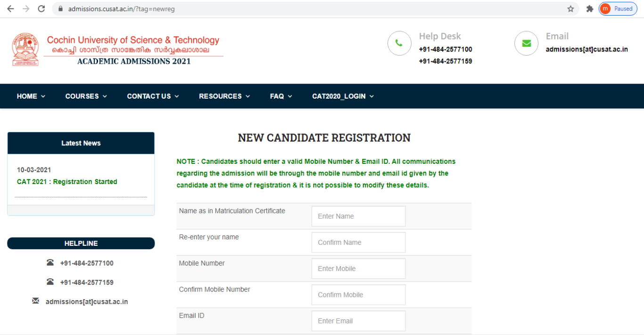Open the 'm' profile avatar marked Paused
The image size is (644, 335).
605,8
